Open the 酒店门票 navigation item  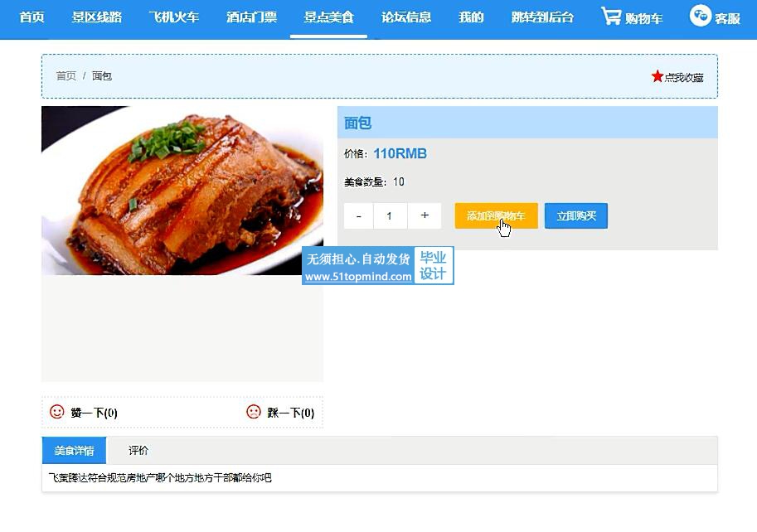[x=251, y=17]
